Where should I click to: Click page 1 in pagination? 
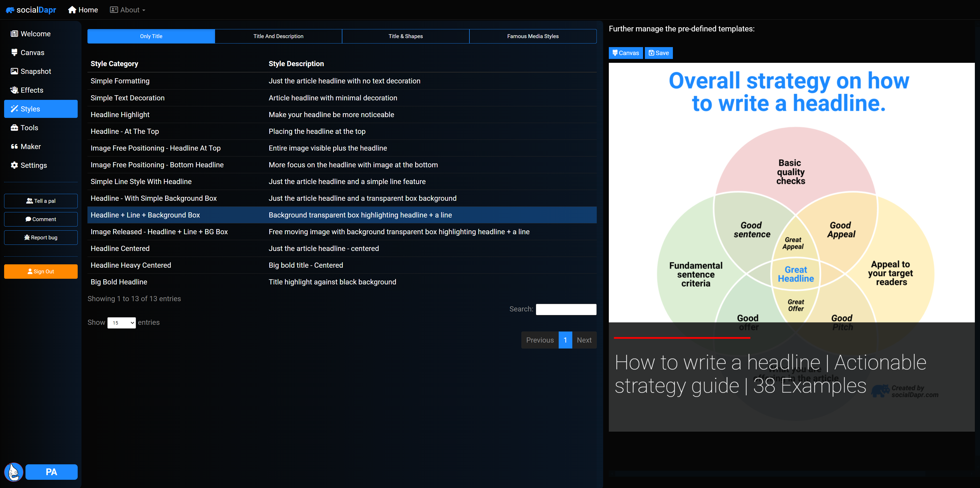pyautogui.click(x=565, y=340)
